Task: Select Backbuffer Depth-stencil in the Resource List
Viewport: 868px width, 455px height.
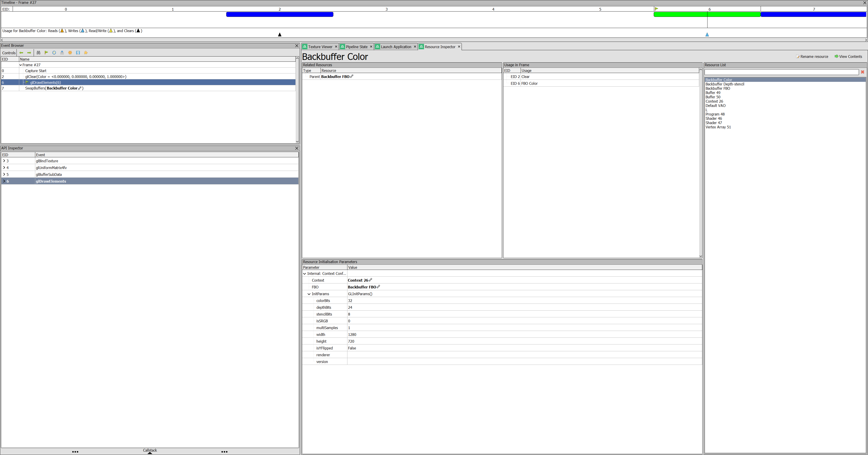Action: coord(725,84)
